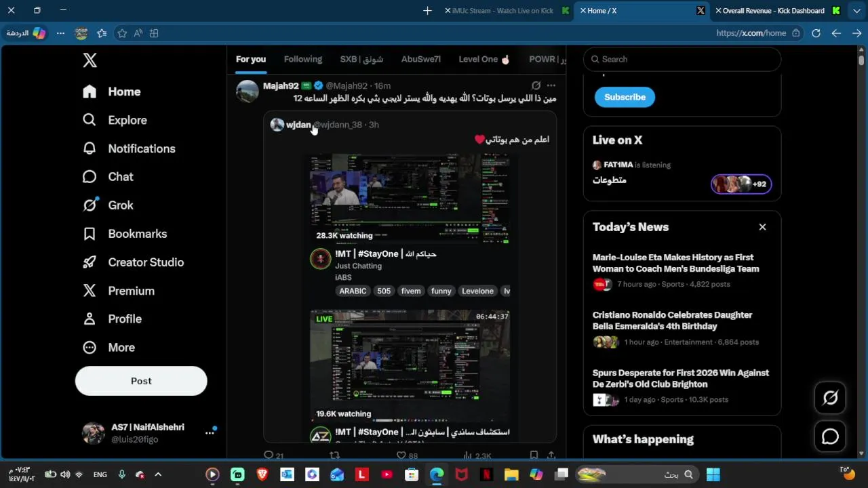Click the Majah92 display name
The image size is (868, 488).
[281, 86]
